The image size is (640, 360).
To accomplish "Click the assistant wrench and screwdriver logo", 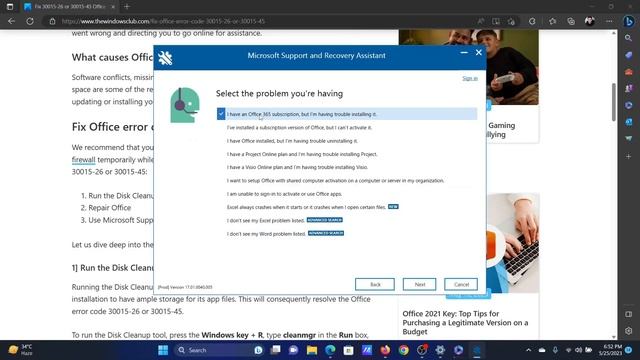I will tap(165, 58).
